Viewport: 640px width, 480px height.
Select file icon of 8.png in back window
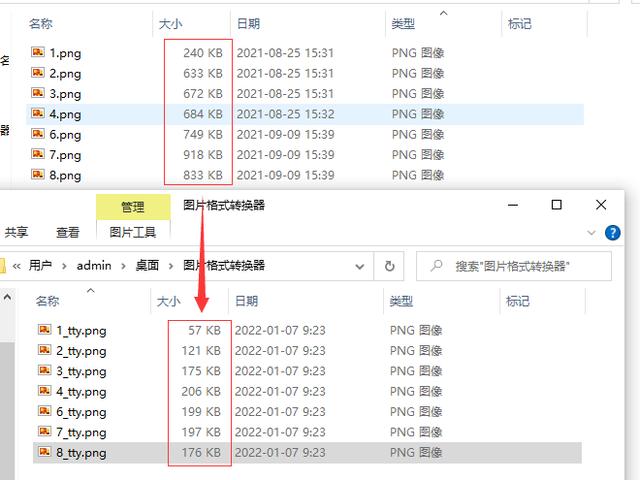tap(38, 174)
